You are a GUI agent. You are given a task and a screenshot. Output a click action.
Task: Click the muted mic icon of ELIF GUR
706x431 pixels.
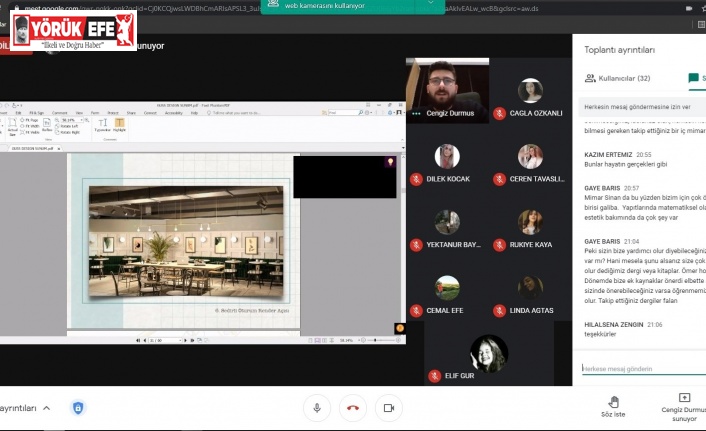pos(435,376)
